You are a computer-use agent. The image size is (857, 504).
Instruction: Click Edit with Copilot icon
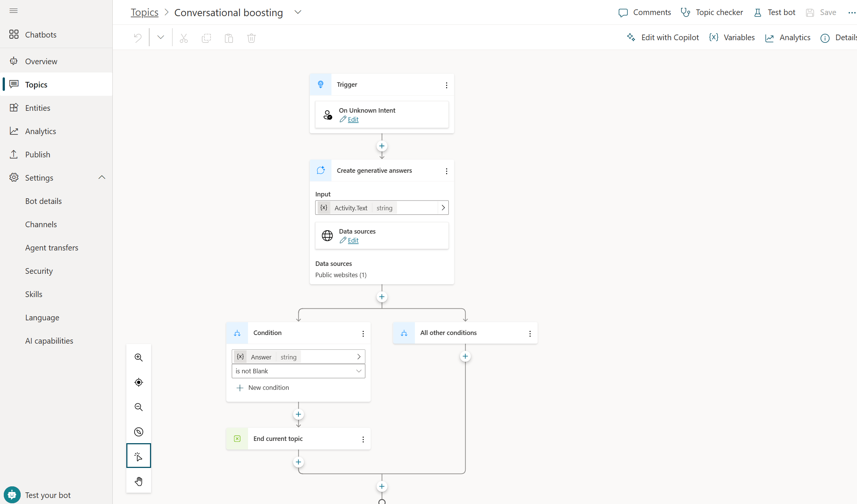[631, 37]
